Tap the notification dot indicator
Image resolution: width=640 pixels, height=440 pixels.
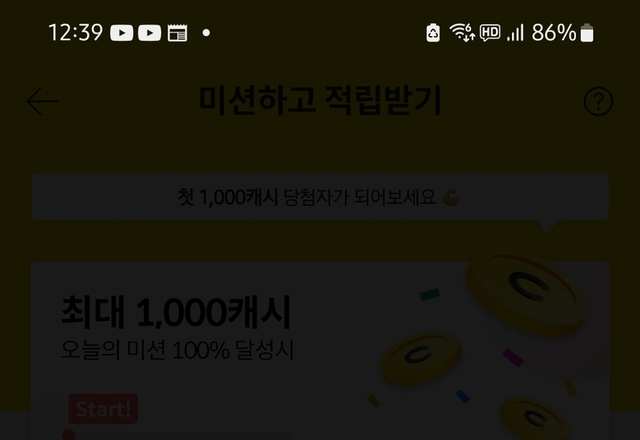(206, 33)
